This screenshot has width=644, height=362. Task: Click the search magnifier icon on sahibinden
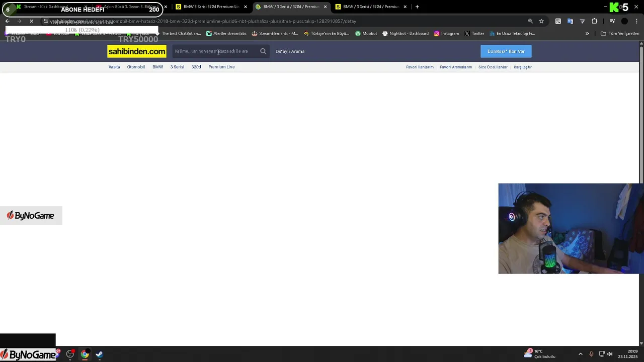tap(263, 51)
